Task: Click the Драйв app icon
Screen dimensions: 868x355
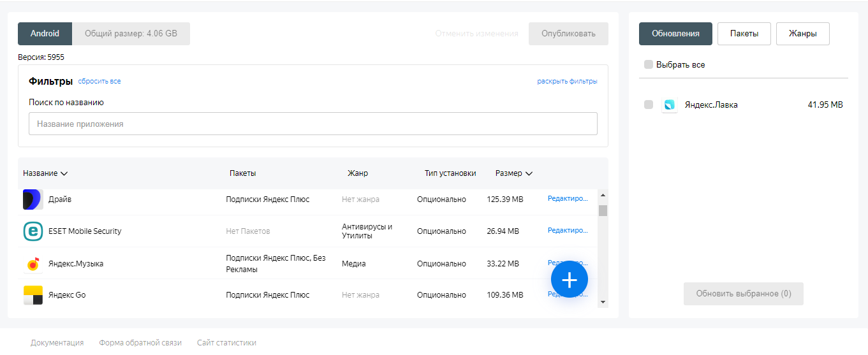Action: point(33,199)
